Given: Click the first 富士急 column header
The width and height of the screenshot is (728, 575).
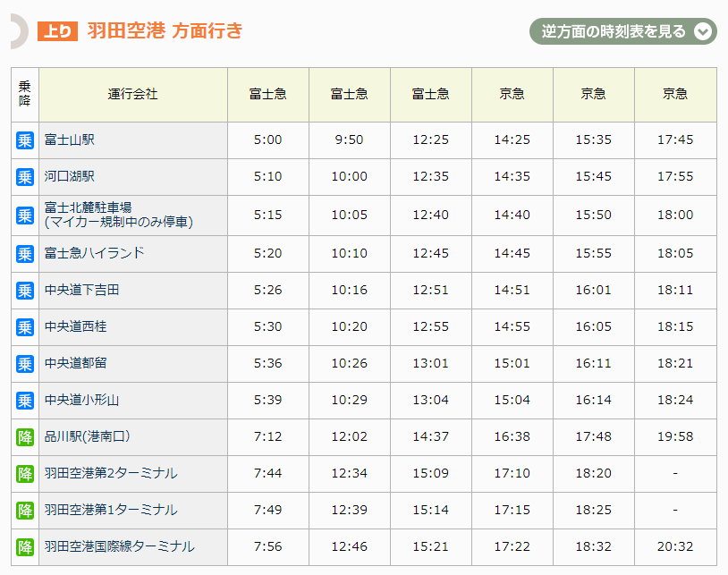Looking at the screenshot, I should (268, 94).
